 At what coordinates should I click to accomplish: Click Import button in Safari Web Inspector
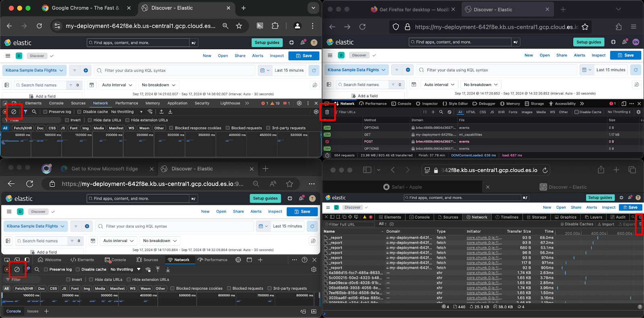(606, 224)
